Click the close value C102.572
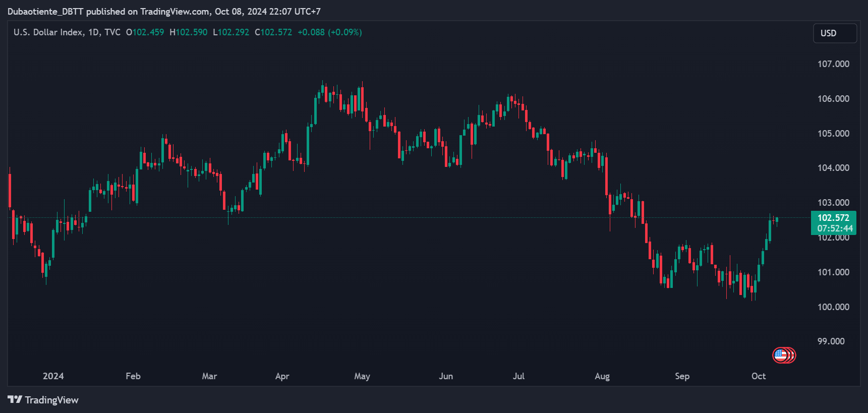Viewport: 868px width, 413px height. [273, 32]
